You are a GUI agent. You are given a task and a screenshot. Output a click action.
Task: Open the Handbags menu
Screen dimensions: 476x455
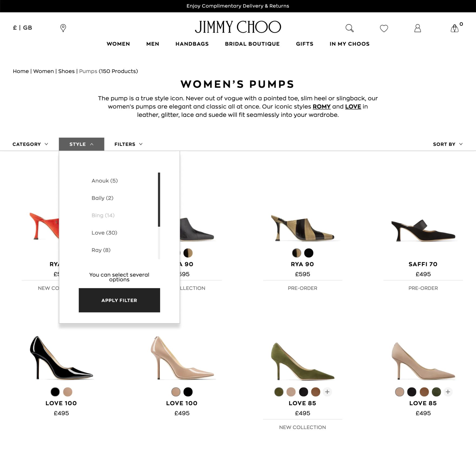[x=192, y=44]
